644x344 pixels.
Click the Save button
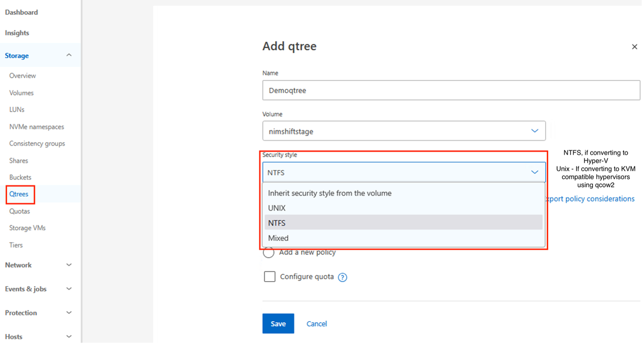(278, 324)
